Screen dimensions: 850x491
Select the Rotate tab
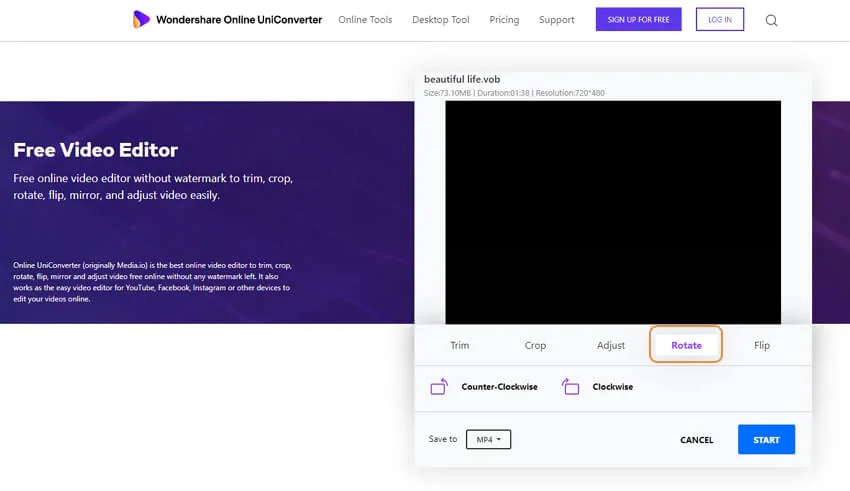coord(686,345)
